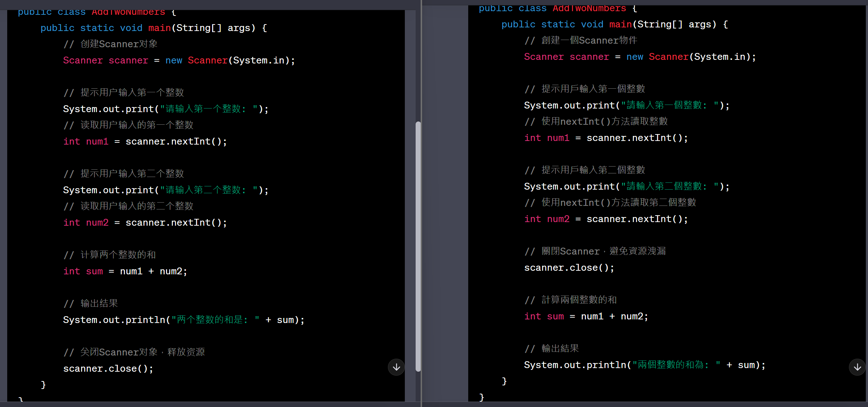This screenshot has width=868, height=407.
Task: Click 'scanner.close();' in the left code panel
Action: pos(108,368)
